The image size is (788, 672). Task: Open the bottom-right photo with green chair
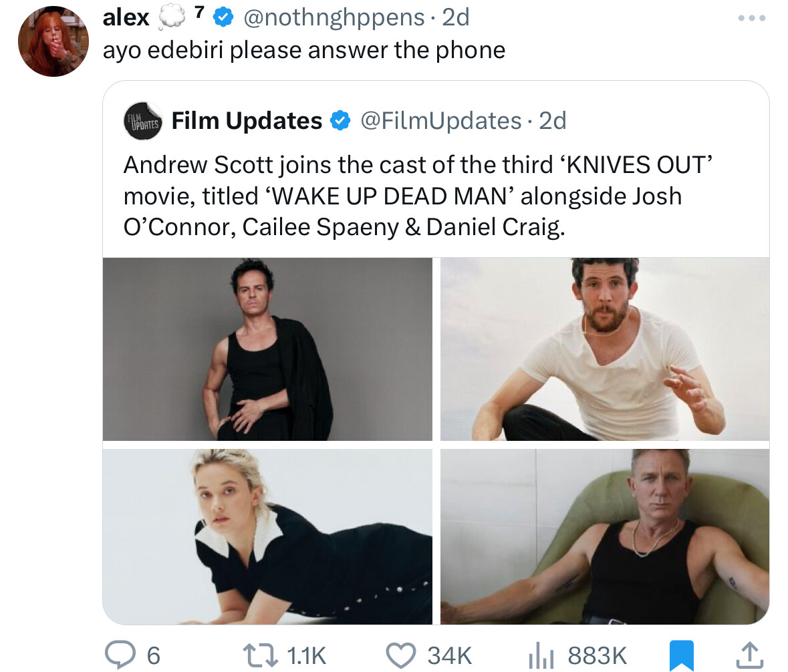(x=604, y=536)
